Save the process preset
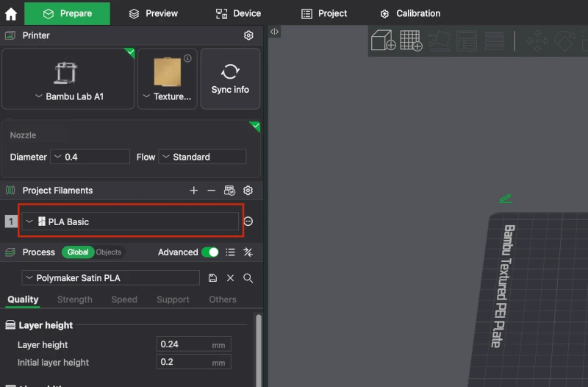The height and width of the screenshot is (387, 588). pyautogui.click(x=212, y=278)
